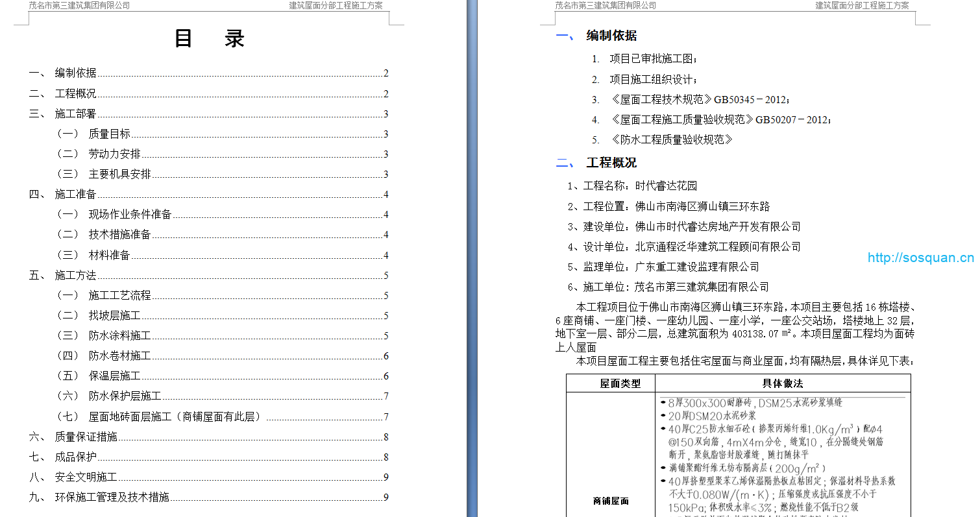Select the 施工部署 contents entry

[x=76, y=114]
